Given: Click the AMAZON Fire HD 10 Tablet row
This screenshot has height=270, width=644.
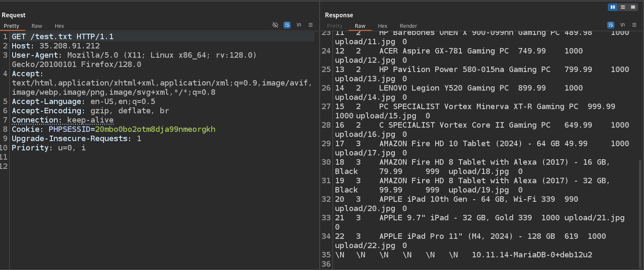Looking at the screenshot, I should pyautogui.click(x=482, y=148).
